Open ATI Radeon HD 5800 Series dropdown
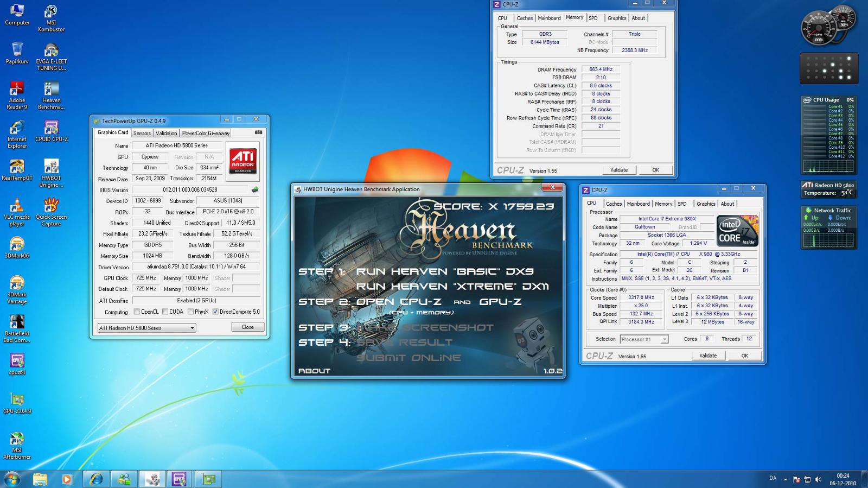 coord(146,328)
